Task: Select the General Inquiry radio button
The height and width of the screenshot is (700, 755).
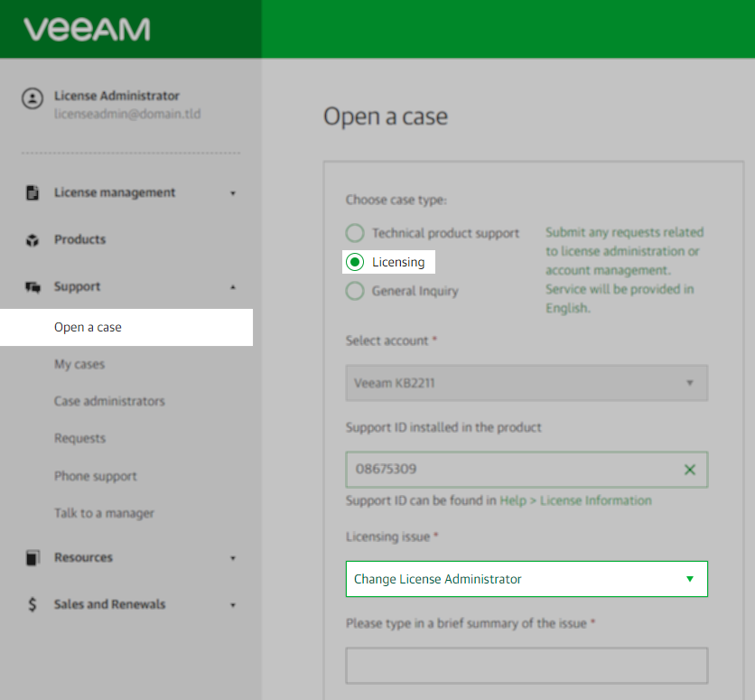Action: pyautogui.click(x=355, y=291)
